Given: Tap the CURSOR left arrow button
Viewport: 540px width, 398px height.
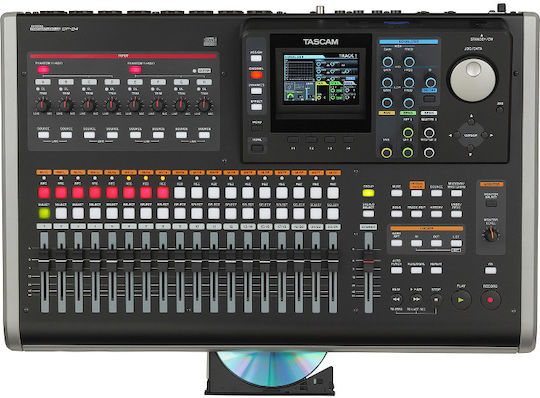Looking at the screenshot, I should [456, 135].
